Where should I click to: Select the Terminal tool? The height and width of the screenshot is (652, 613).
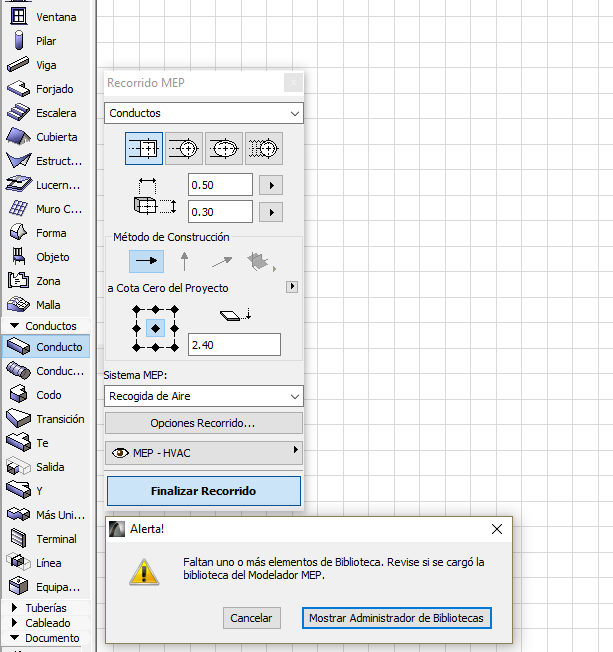46,539
